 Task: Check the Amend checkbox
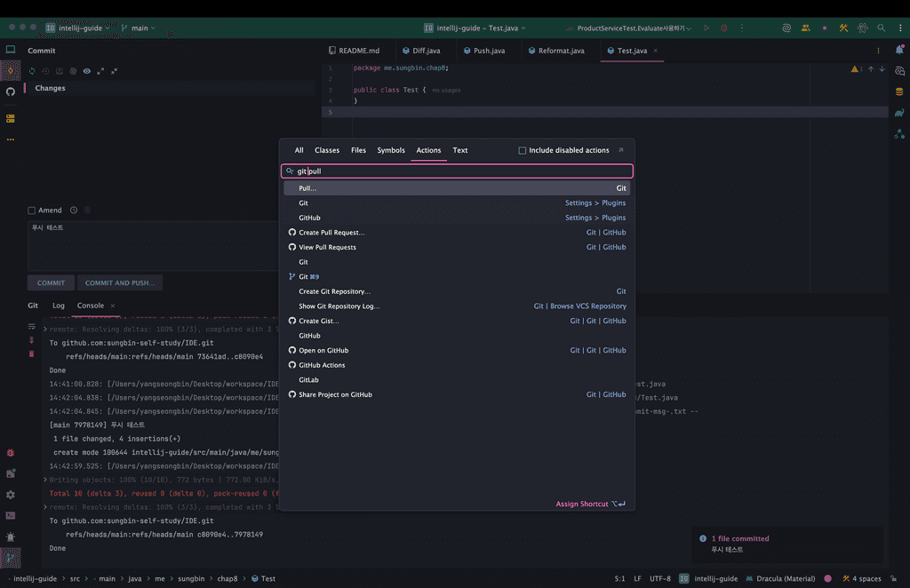tap(32, 211)
